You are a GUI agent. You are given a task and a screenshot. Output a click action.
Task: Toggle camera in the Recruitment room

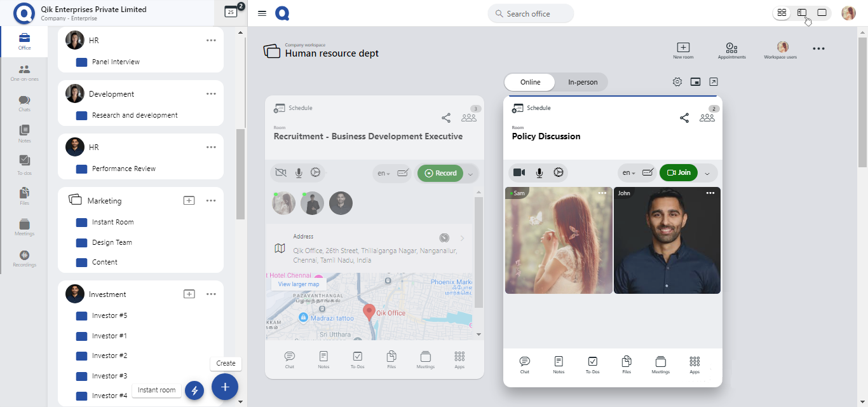(280, 172)
